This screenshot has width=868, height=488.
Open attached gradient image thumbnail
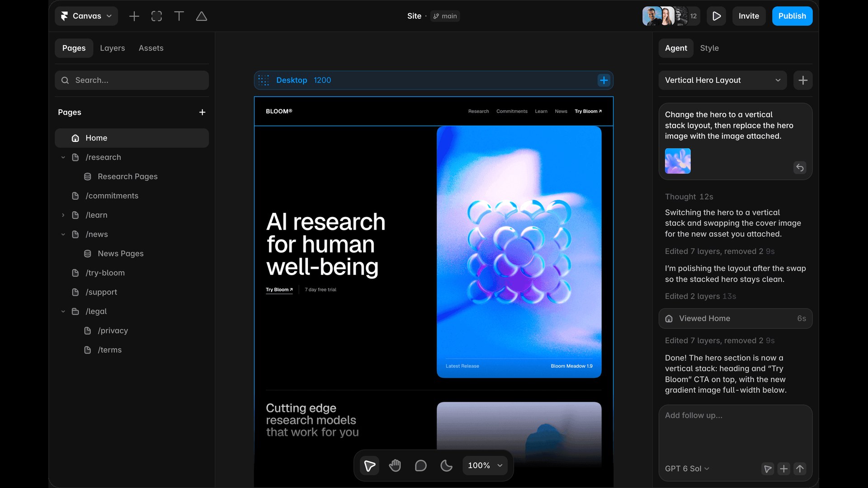point(678,161)
